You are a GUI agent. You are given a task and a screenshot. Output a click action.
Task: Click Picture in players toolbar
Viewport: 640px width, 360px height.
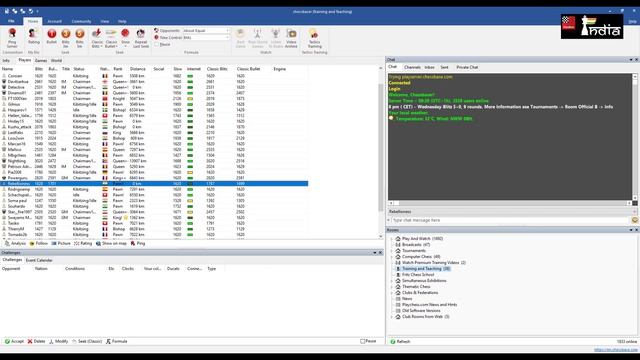[61, 243]
